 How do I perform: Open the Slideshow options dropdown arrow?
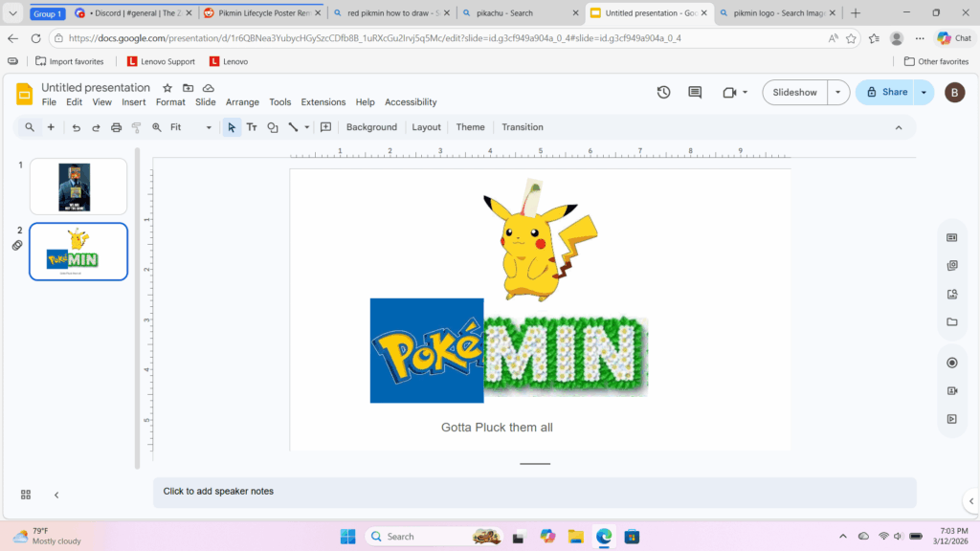coord(837,92)
